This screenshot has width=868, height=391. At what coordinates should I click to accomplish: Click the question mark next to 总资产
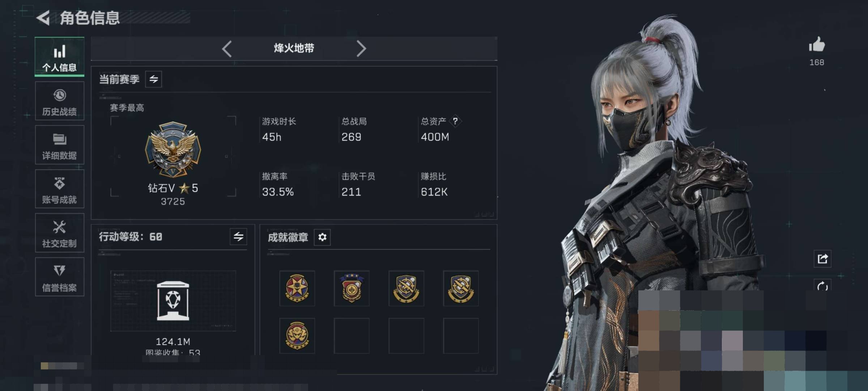click(455, 121)
